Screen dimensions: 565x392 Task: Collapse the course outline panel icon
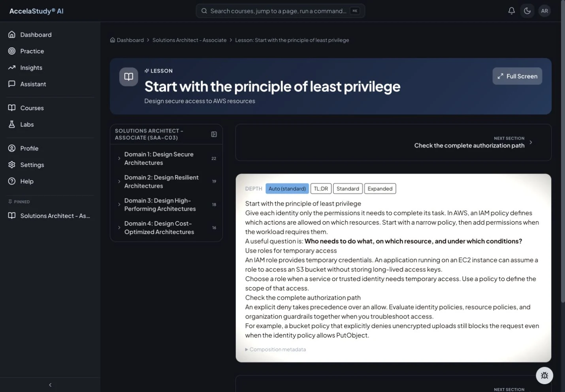pos(214,134)
